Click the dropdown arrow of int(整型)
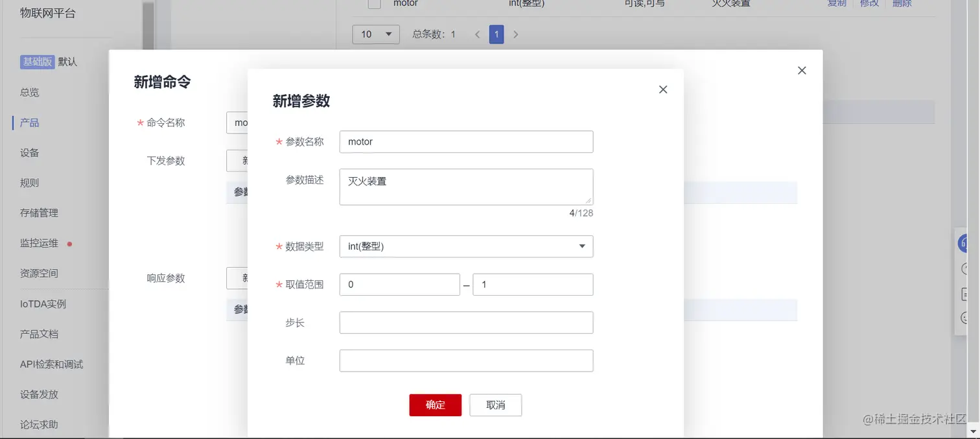 pos(582,246)
